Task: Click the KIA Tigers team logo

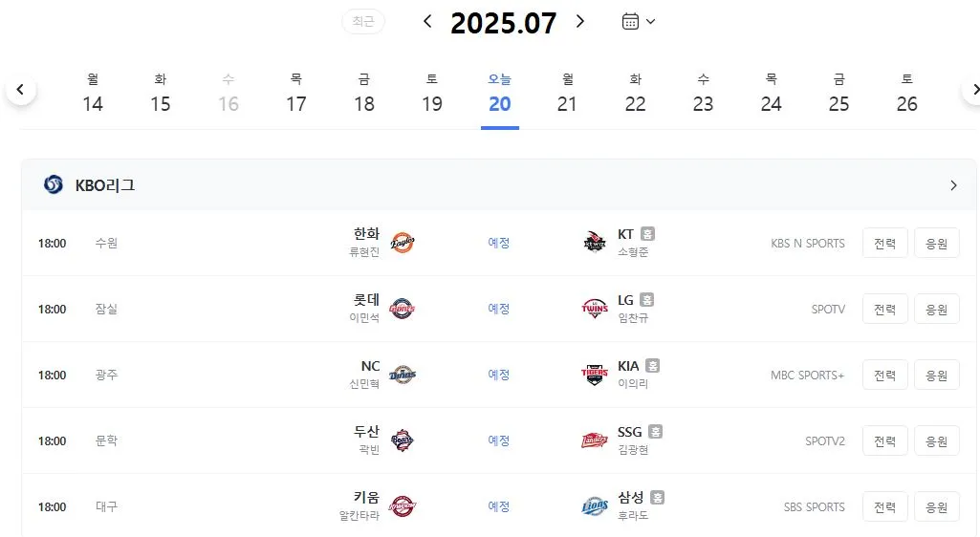Action: (595, 375)
